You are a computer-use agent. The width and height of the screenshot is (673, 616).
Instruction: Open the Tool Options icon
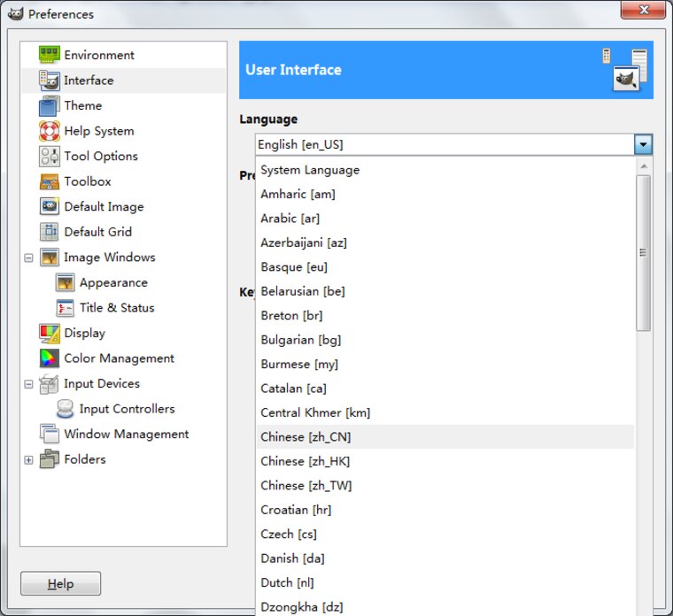[x=50, y=156]
